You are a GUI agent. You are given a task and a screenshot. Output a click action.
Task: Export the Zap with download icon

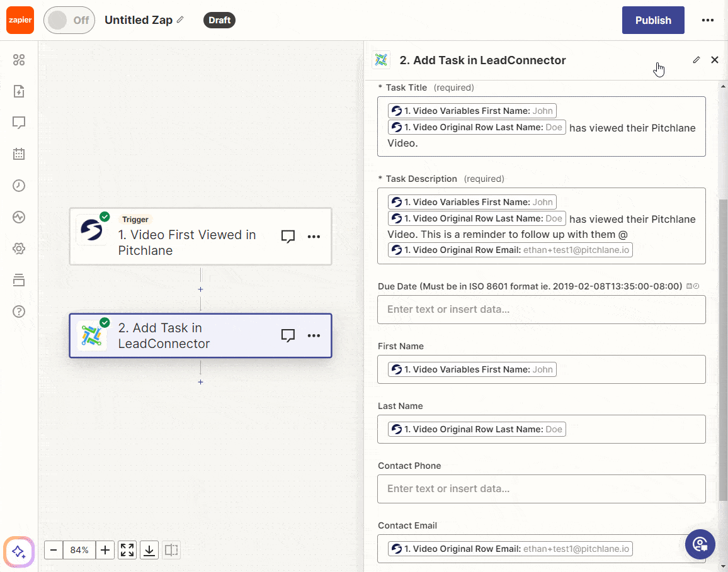pyautogui.click(x=149, y=550)
